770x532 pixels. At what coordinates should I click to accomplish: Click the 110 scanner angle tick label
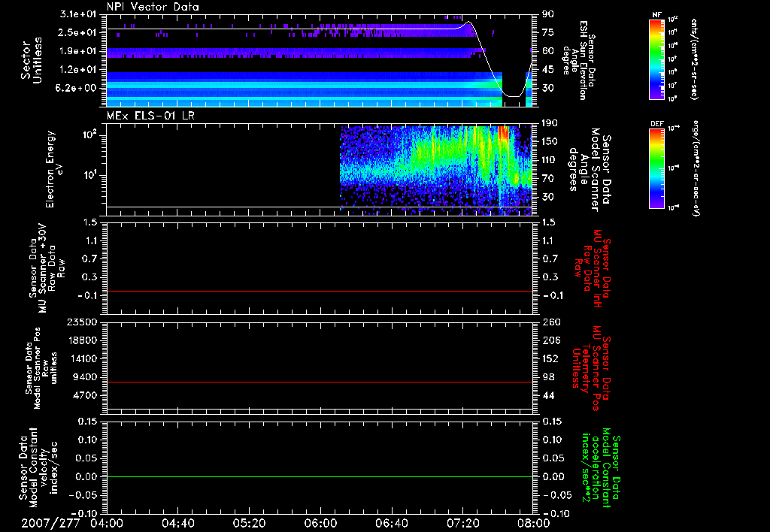[x=550, y=160]
